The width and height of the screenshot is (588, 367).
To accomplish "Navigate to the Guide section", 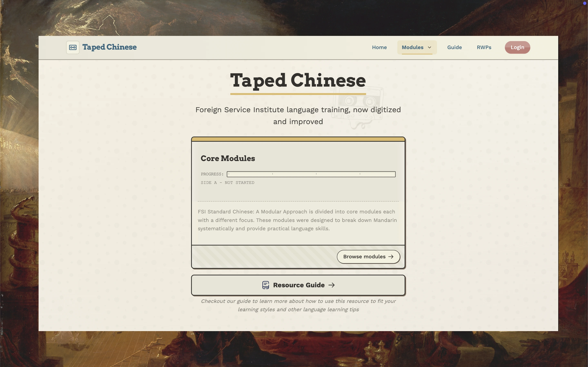I will (454, 47).
